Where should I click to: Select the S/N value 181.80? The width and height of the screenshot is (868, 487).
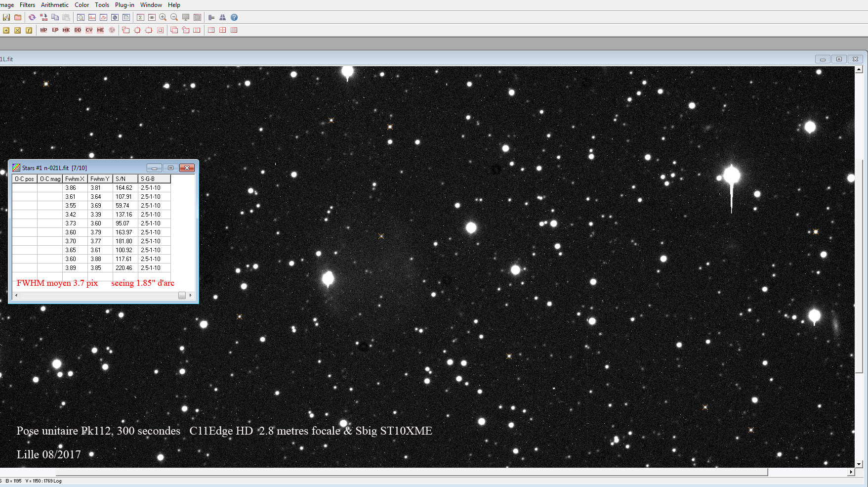tap(124, 241)
